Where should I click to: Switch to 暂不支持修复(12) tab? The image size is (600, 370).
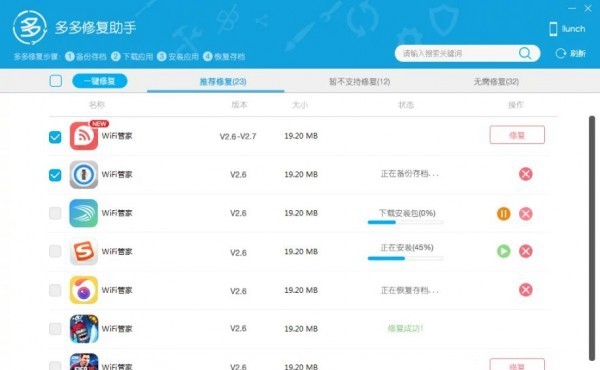pos(360,81)
